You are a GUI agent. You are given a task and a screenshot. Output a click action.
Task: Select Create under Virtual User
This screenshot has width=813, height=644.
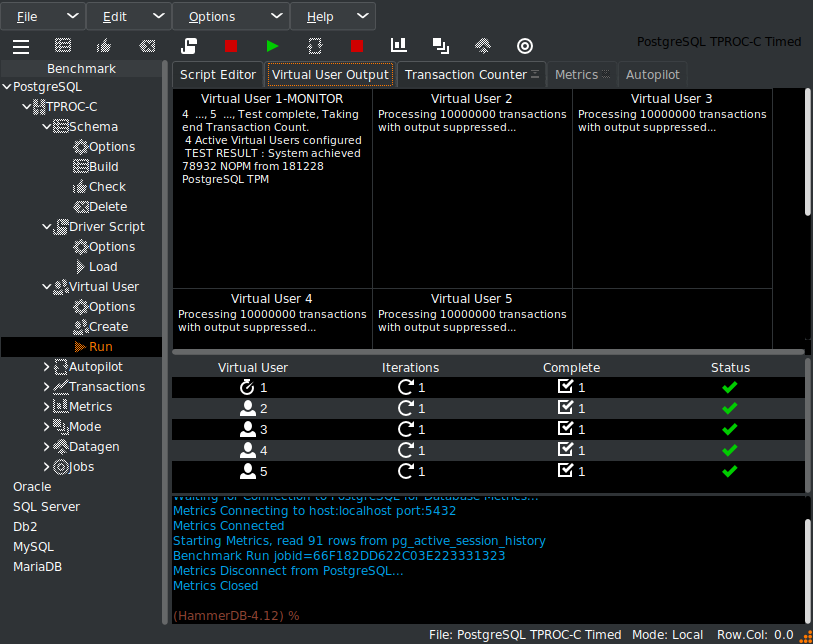coord(101,327)
